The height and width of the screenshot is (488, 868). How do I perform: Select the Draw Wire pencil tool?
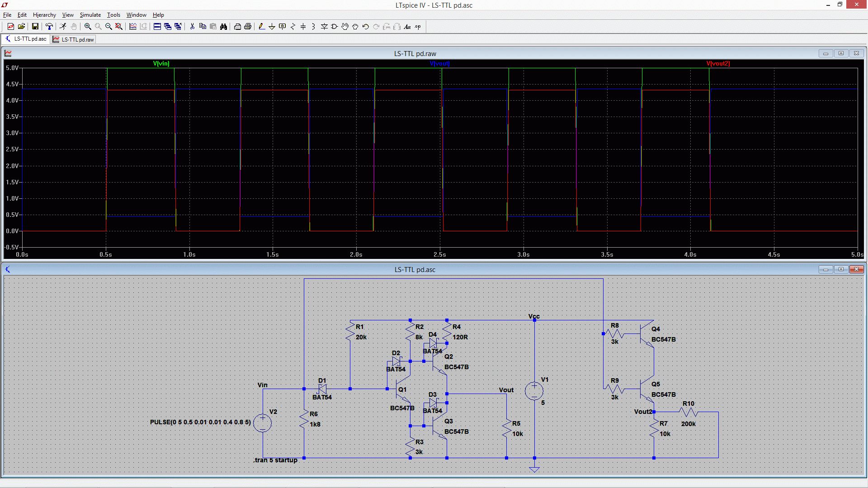[x=261, y=27]
